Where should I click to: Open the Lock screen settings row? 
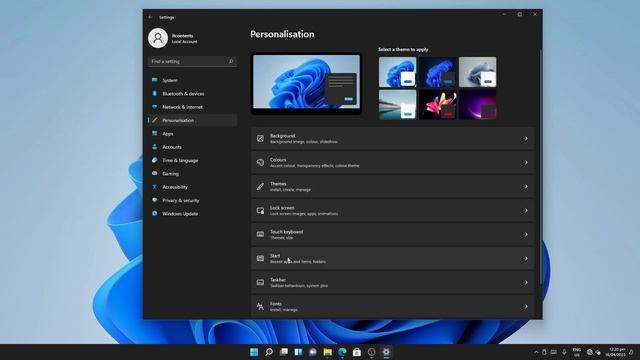coord(393,211)
